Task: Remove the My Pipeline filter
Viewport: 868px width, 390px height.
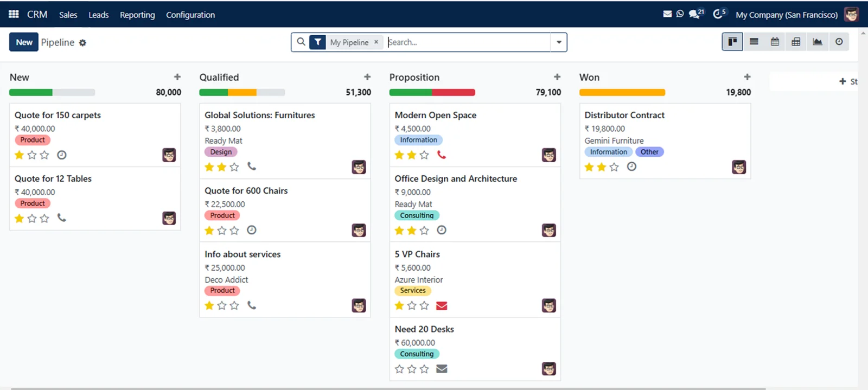Action: pos(376,42)
